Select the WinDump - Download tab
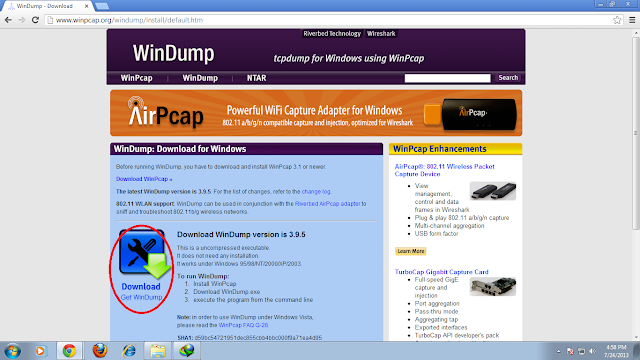This screenshot has width=640, height=360. 47,6
